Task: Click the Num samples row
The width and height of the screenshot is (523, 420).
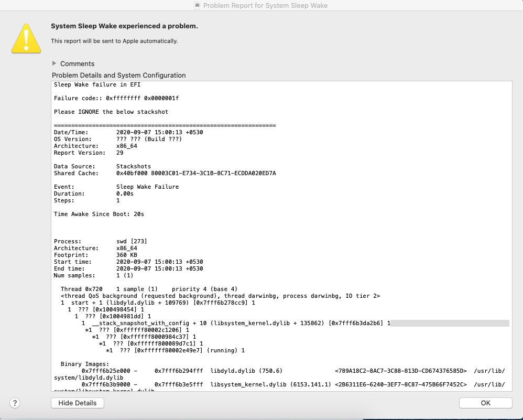Action: (93, 275)
